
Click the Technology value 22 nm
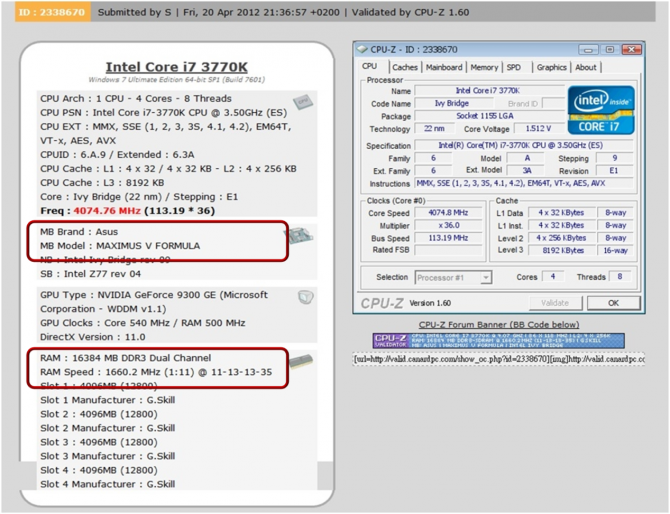[x=435, y=129]
